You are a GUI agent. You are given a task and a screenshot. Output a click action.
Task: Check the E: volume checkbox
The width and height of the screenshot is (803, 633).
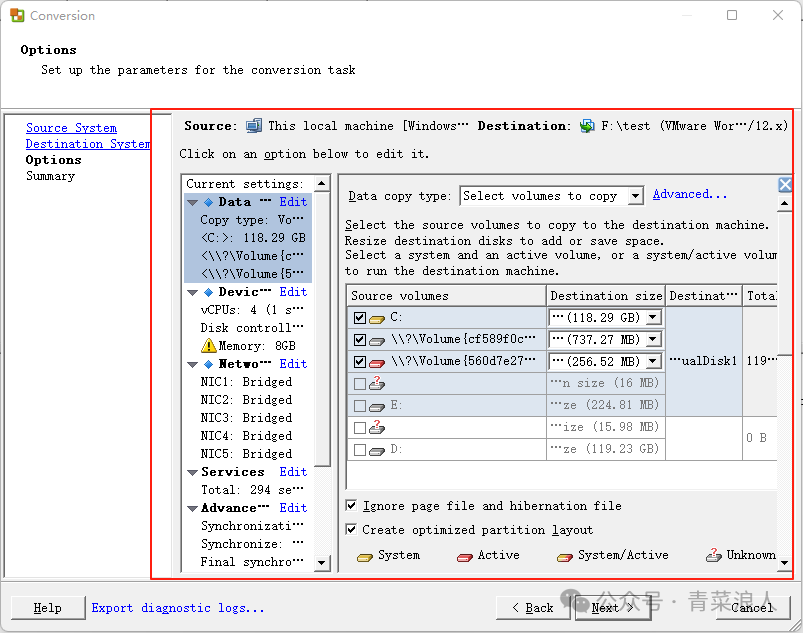click(x=360, y=406)
